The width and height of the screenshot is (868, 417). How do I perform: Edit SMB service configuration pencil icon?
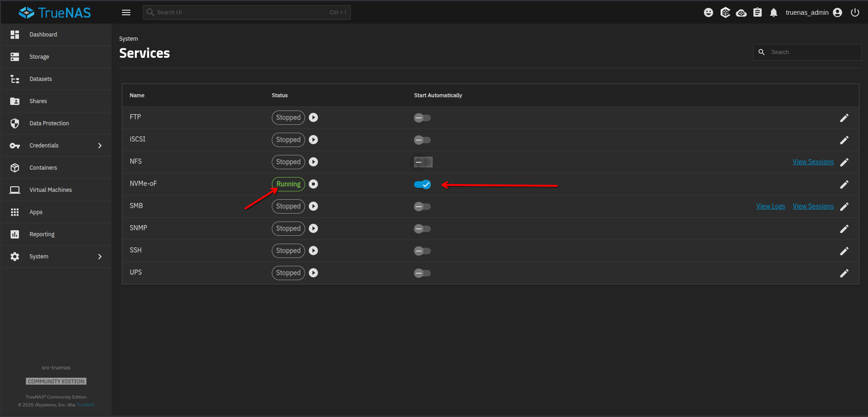(844, 207)
